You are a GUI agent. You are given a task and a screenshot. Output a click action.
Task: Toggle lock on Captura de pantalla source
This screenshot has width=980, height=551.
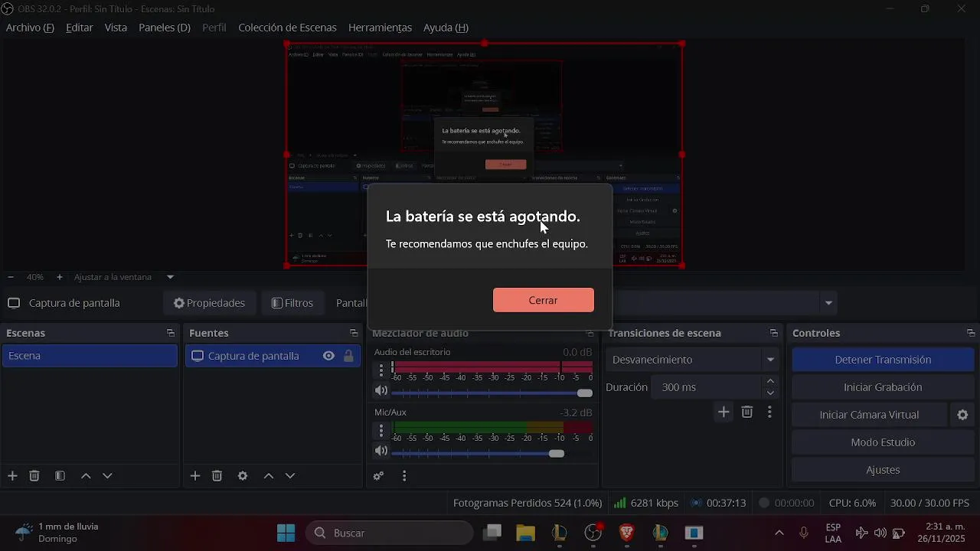[x=348, y=356]
